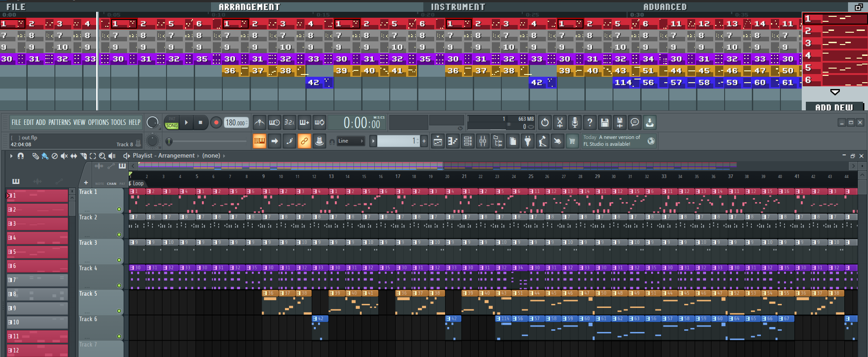Open the shopping cart icon

[573, 141]
